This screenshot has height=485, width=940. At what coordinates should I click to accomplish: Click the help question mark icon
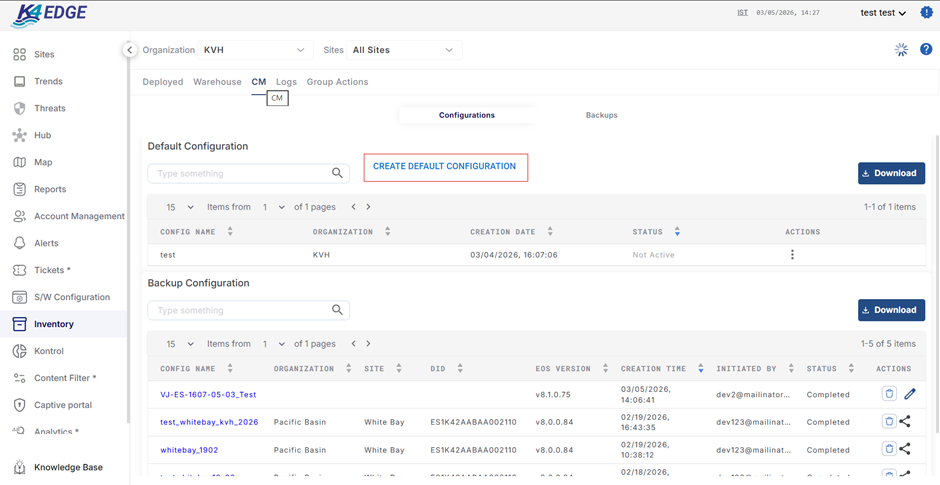click(926, 50)
